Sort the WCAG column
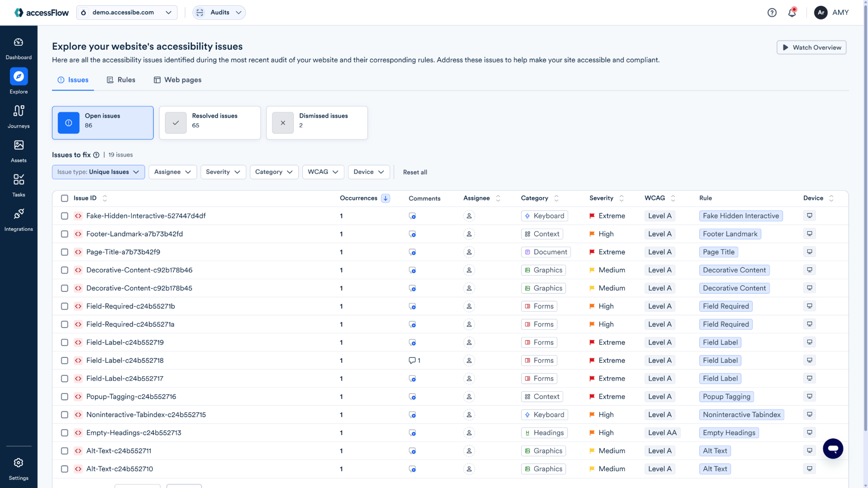The image size is (868, 488). pos(673,198)
